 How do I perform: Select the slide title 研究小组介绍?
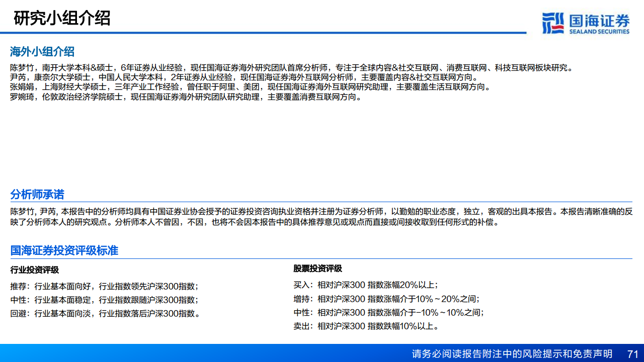click(x=62, y=18)
